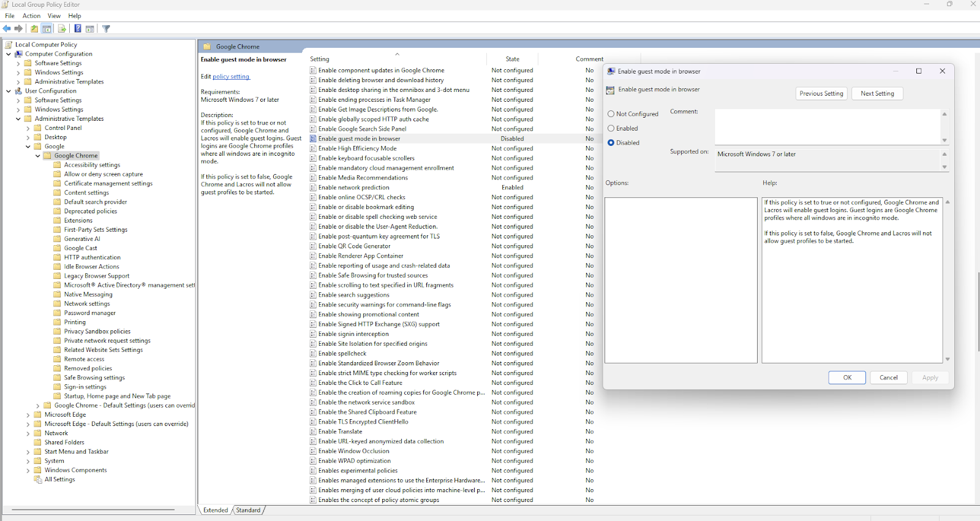Select the Enabled radio button

(611, 128)
